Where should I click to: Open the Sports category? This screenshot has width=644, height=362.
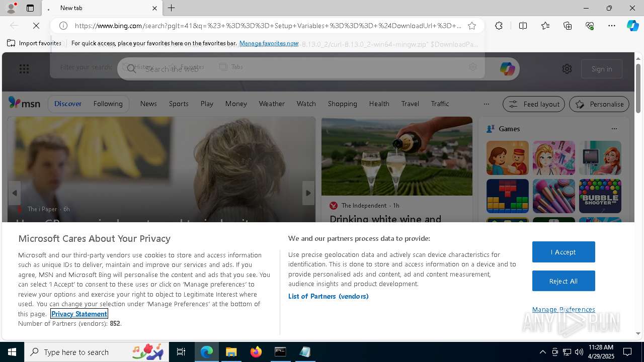pos(179,104)
